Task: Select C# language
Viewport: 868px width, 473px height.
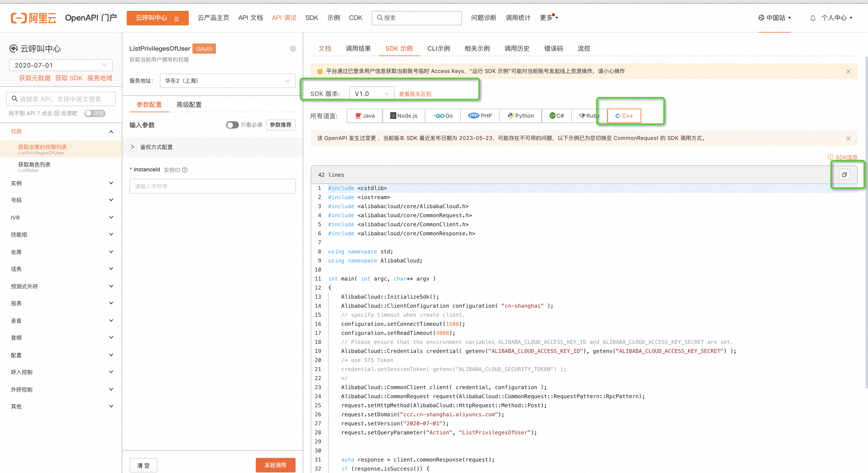Action: coord(556,116)
